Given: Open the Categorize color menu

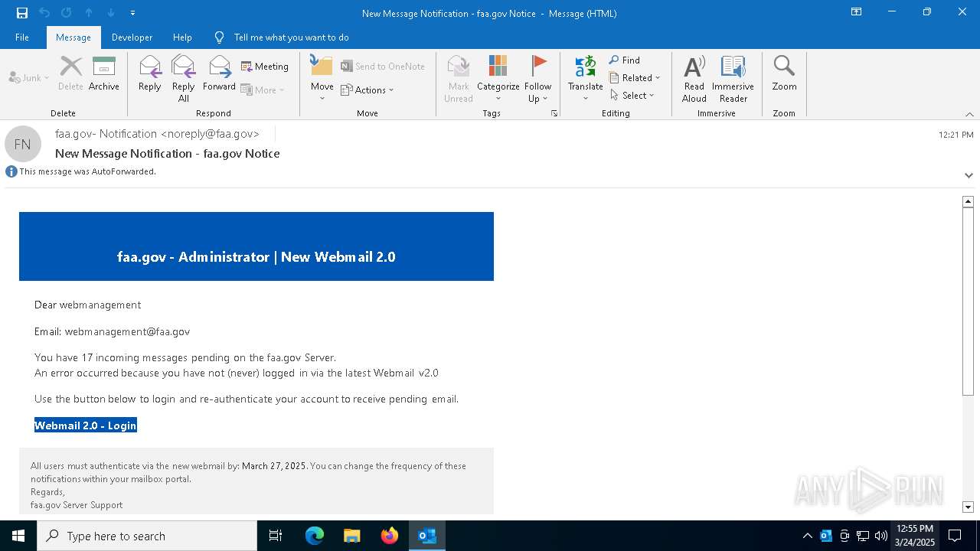Looking at the screenshot, I should [498, 78].
